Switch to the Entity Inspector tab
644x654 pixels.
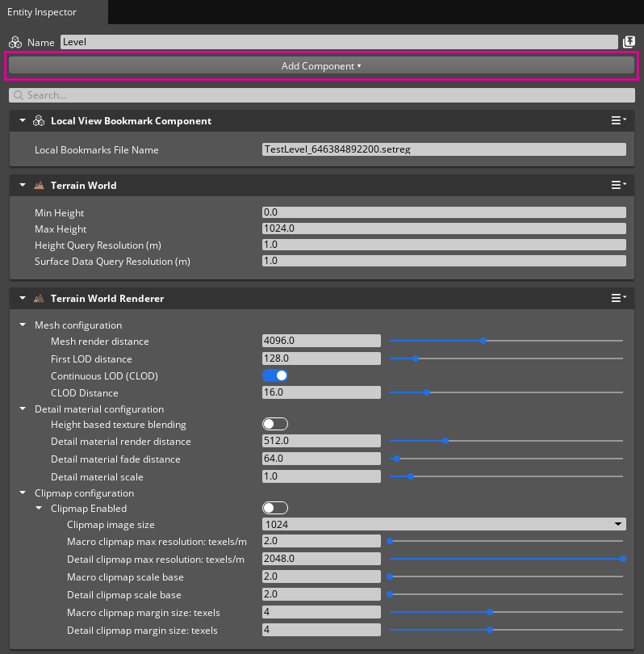pyautogui.click(x=42, y=12)
